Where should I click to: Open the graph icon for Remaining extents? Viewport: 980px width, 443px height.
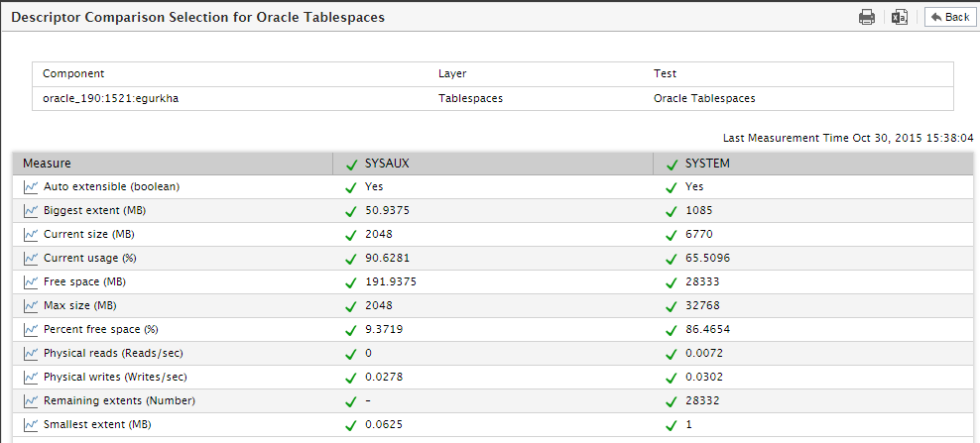[31, 400]
